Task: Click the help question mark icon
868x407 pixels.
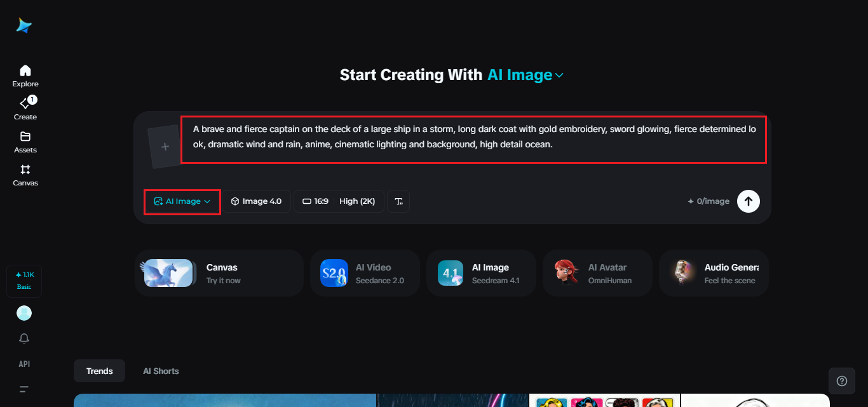Action: 842,381
